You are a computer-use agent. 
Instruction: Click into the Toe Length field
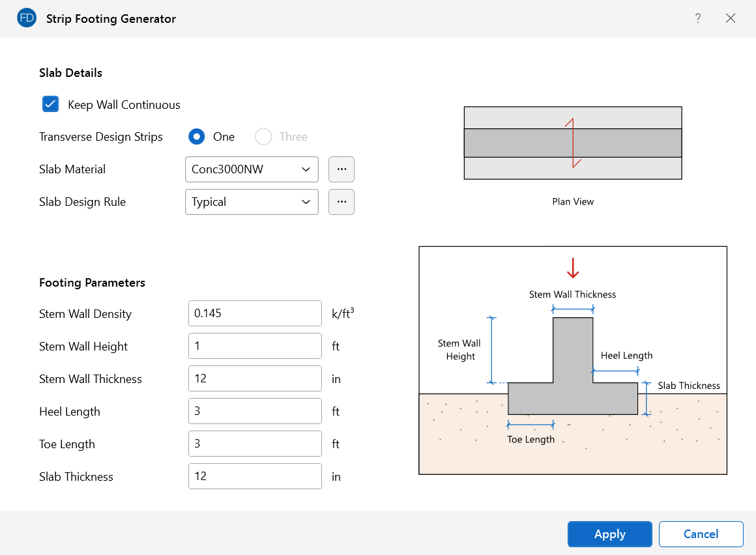click(255, 444)
